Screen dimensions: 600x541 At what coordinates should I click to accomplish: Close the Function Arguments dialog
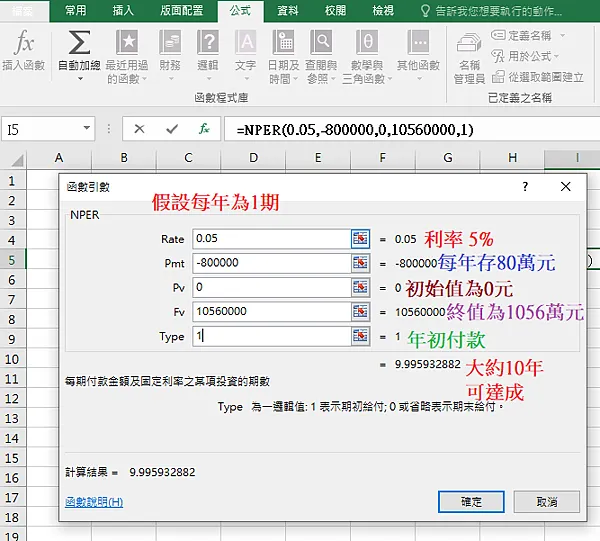coord(565,187)
